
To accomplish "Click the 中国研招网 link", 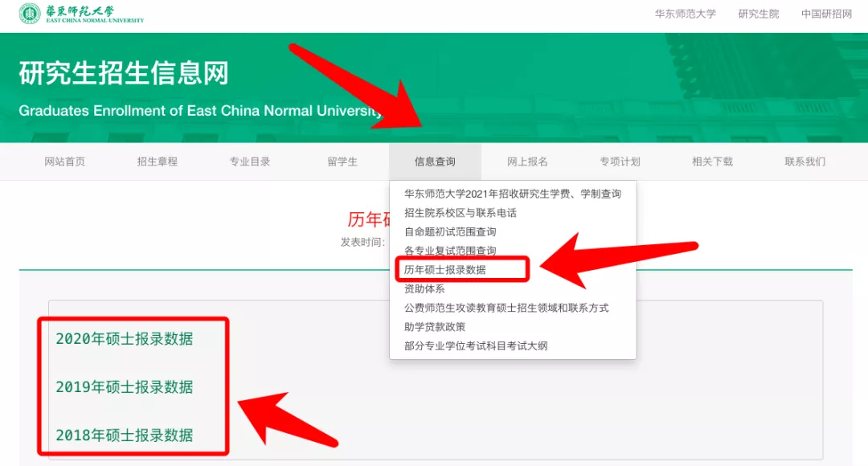I will coord(826,13).
